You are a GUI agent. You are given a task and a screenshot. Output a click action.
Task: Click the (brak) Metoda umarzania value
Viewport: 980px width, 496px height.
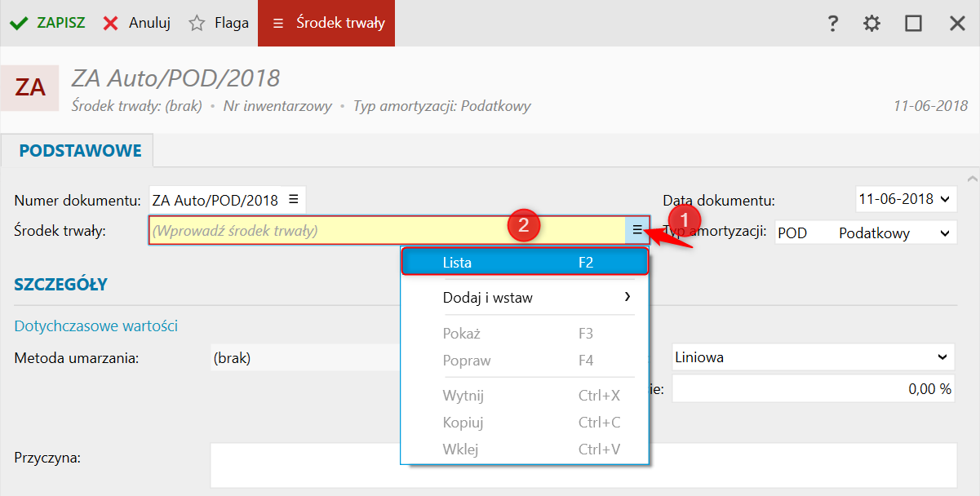pyautogui.click(x=232, y=357)
